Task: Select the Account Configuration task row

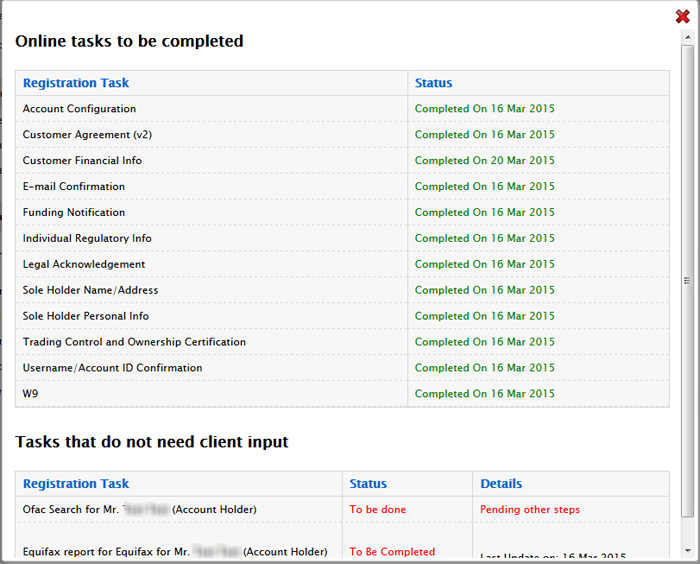Action: [80, 109]
